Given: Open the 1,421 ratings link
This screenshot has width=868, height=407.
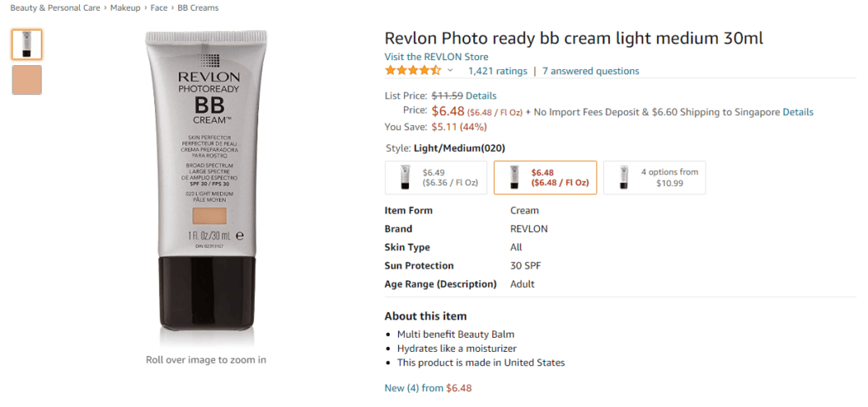Looking at the screenshot, I should [497, 71].
